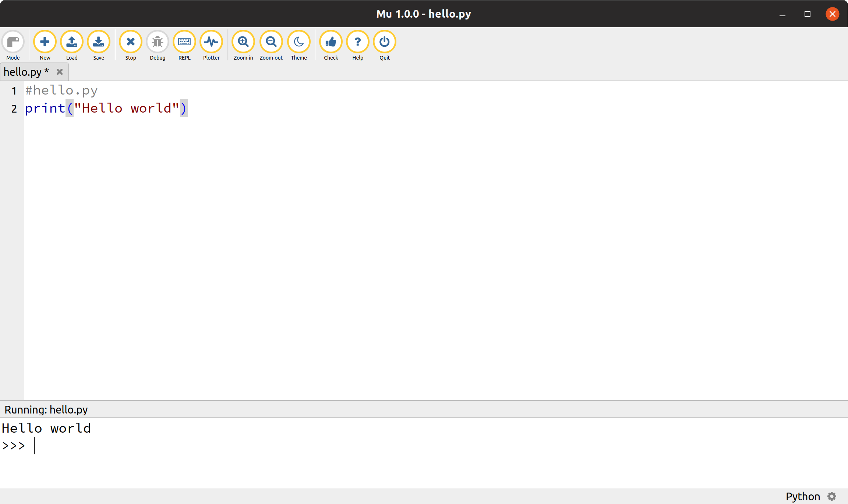Click the Hello world output text

pyautogui.click(x=46, y=428)
